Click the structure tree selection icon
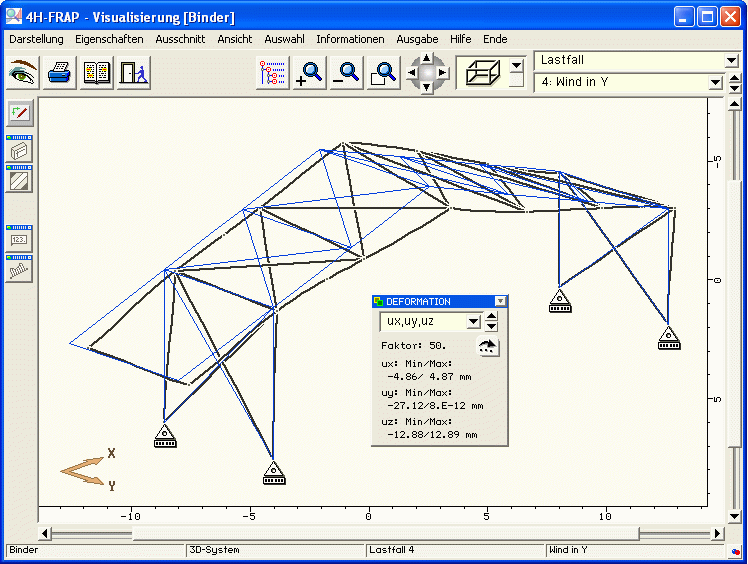The image size is (748, 564). (272, 73)
